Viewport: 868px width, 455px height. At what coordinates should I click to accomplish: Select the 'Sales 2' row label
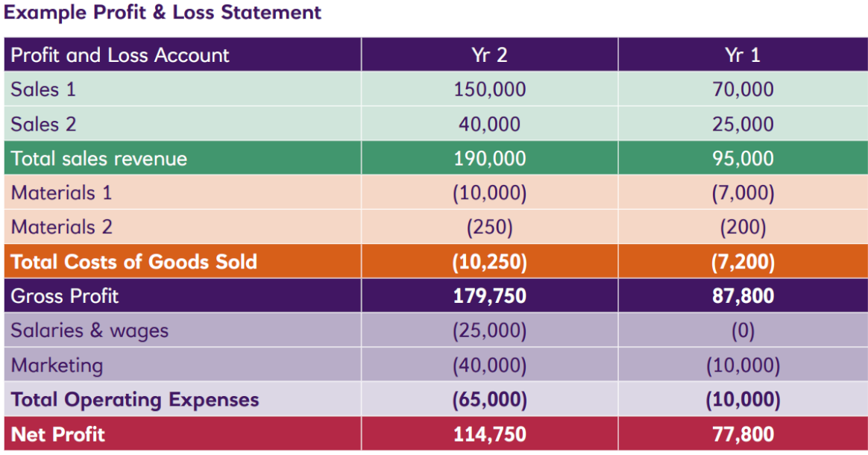pyautogui.click(x=43, y=124)
